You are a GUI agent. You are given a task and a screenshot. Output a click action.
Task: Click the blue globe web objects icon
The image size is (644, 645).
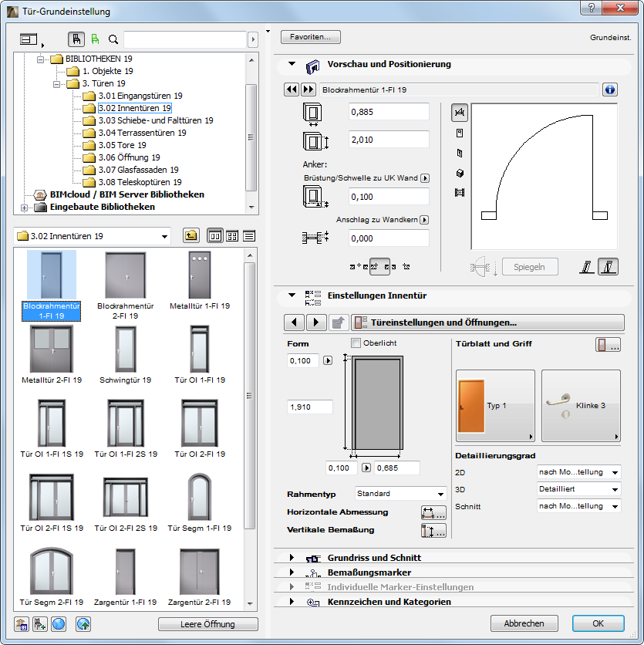59,624
